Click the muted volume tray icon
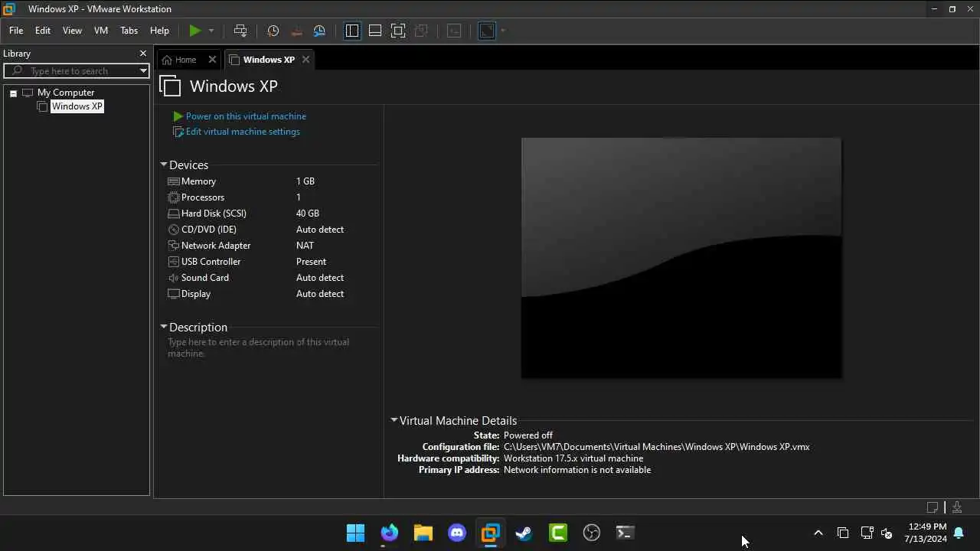 887,533
